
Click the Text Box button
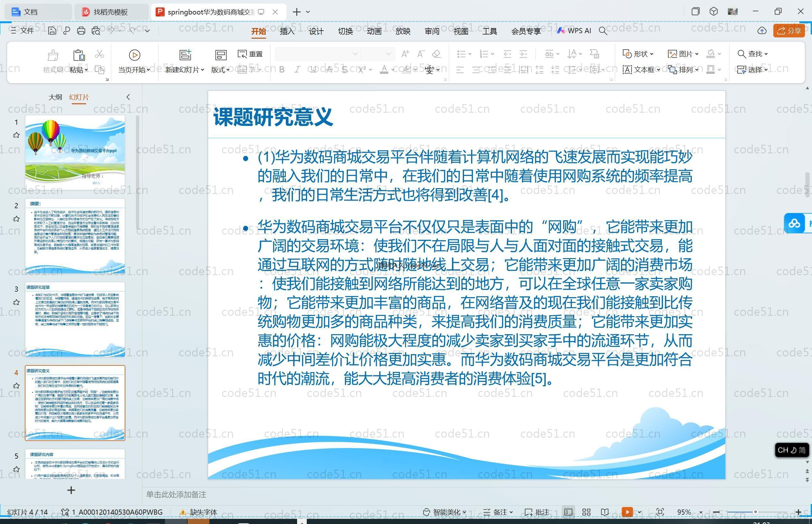click(641, 69)
